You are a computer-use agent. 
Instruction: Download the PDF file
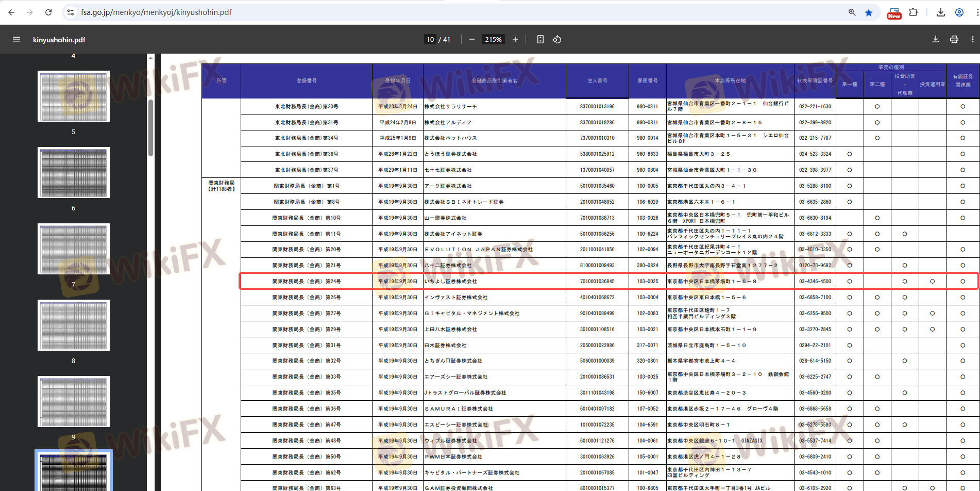pyautogui.click(x=936, y=39)
